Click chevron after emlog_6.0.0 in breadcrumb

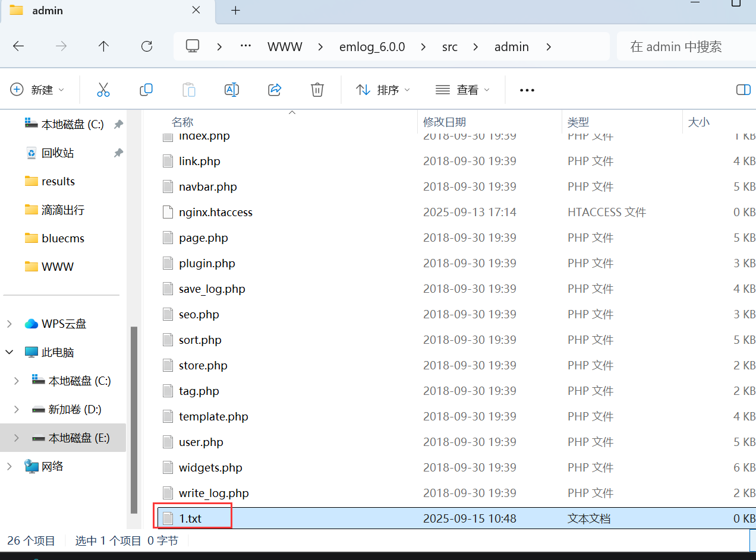pyautogui.click(x=424, y=47)
